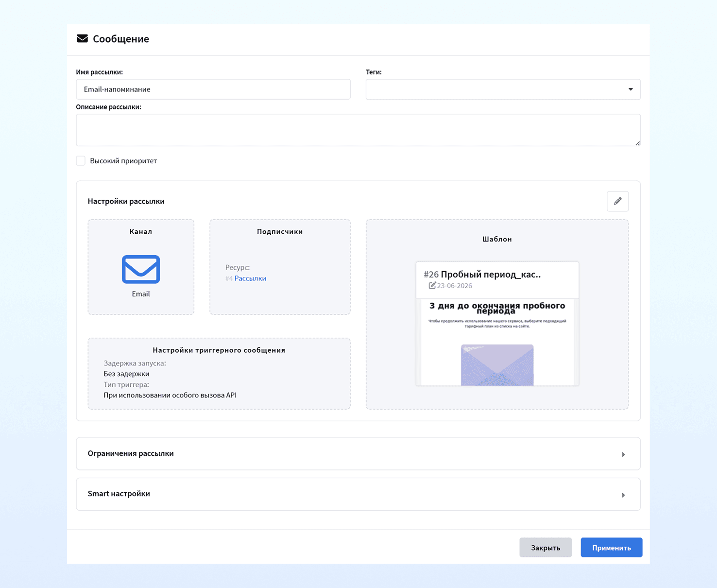
Task: Click the Email label under channel icon
Action: click(141, 294)
